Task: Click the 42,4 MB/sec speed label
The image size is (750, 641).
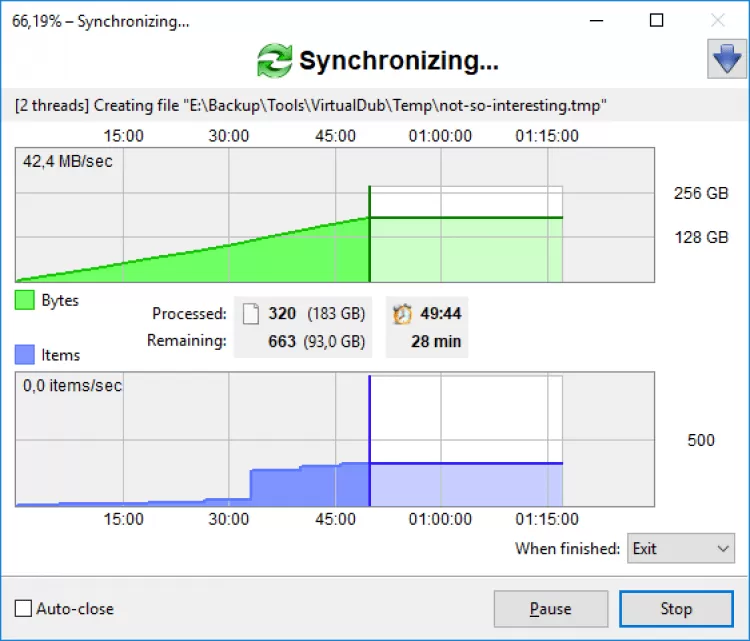Action: 68,161
